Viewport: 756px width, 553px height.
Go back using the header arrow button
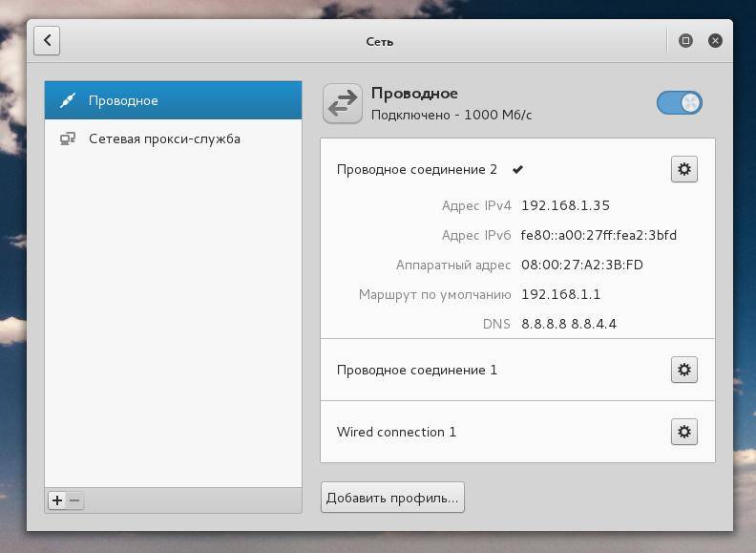(x=47, y=40)
